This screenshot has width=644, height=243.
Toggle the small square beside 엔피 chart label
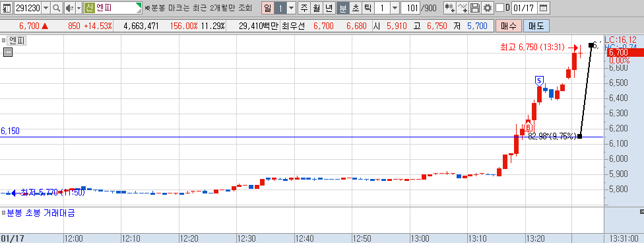point(3,40)
